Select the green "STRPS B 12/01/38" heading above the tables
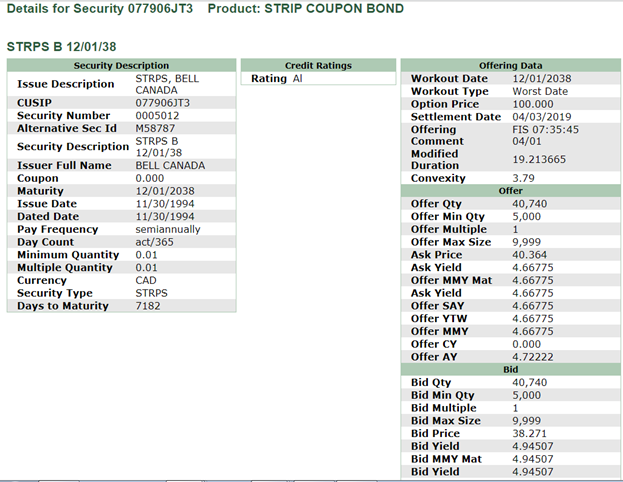The image size is (623, 482). tap(62, 47)
